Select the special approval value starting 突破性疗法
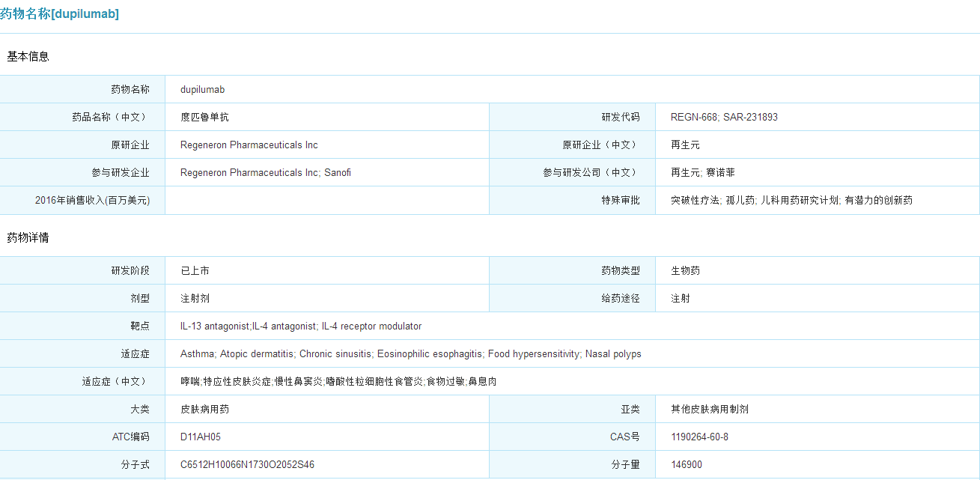This screenshot has height=480, width=980. [791, 200]
